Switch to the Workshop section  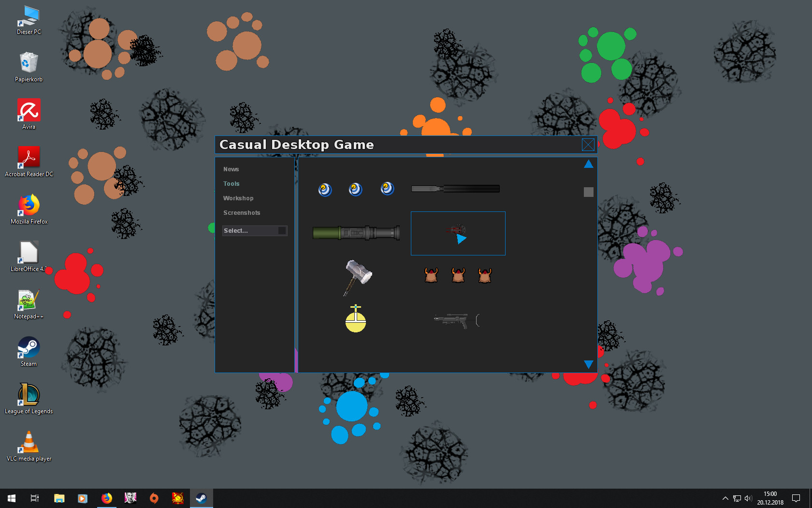[238, 198]
